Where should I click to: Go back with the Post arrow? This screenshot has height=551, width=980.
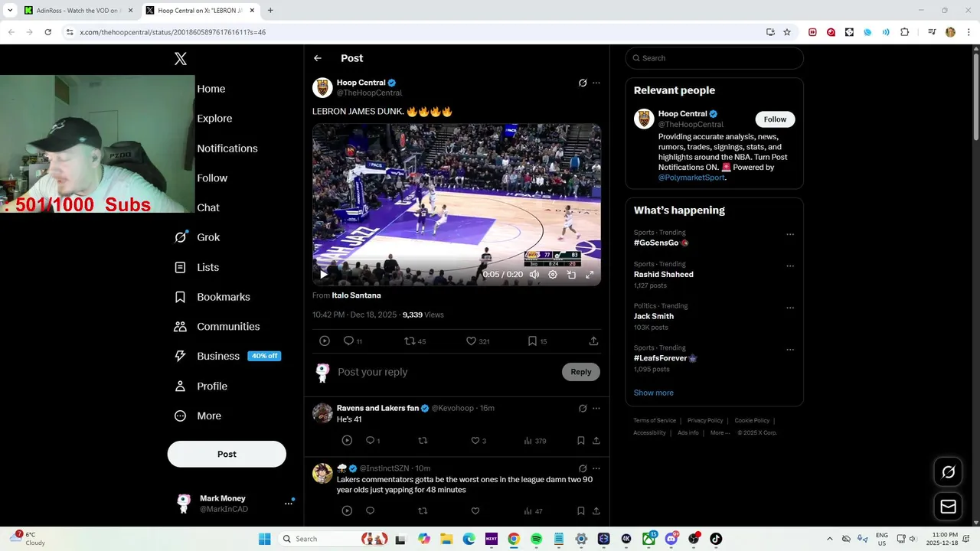tap(318, 58)
